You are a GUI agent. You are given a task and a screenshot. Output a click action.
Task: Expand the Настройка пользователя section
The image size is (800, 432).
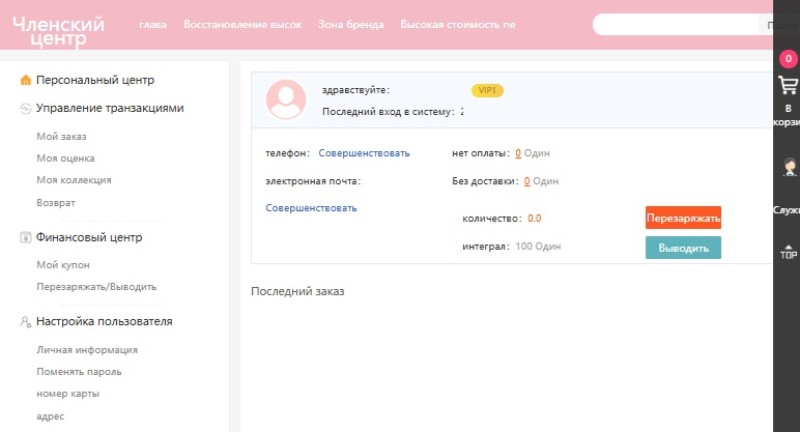(x=103, y=322)
